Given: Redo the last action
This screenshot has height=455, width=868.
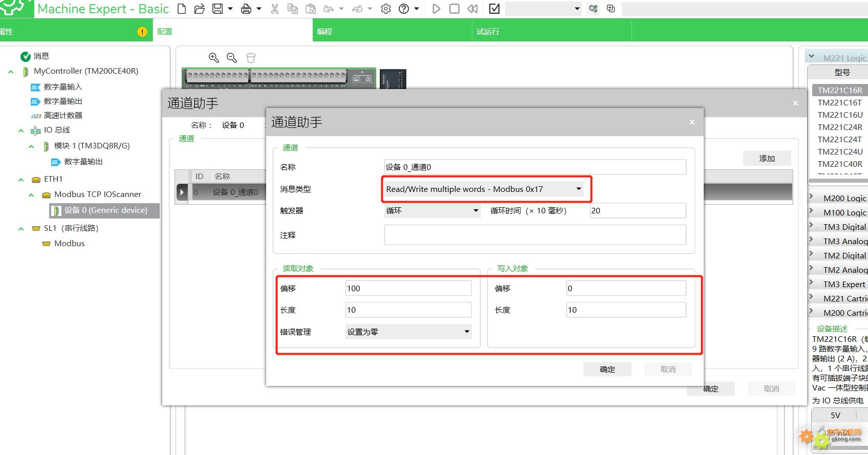Looking at the screenshot, I should (x=358, y=9).
